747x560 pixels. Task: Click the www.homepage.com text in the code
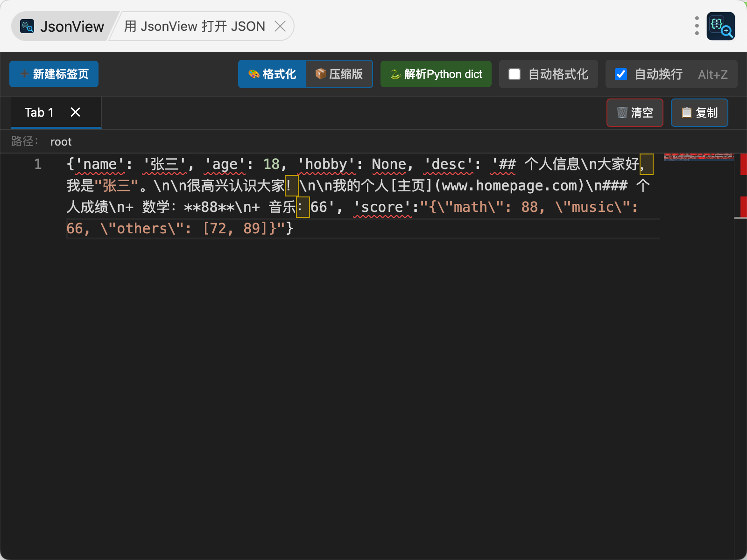509,186
